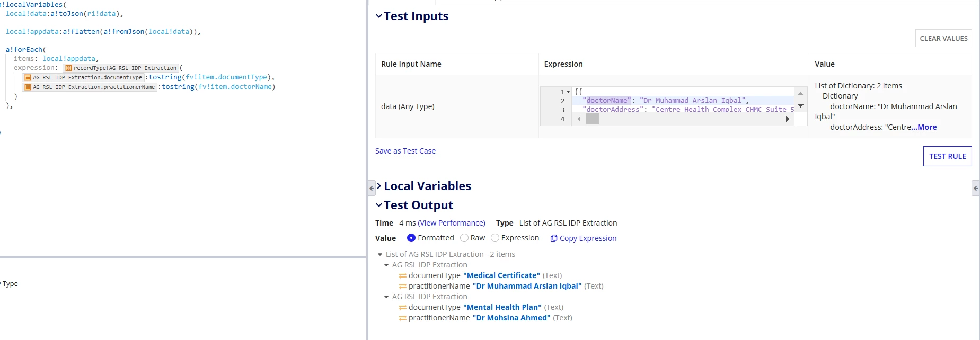
Task: Click the Type List of AG RSL IDP Extraction label
Action: click(x=557, y=223)
